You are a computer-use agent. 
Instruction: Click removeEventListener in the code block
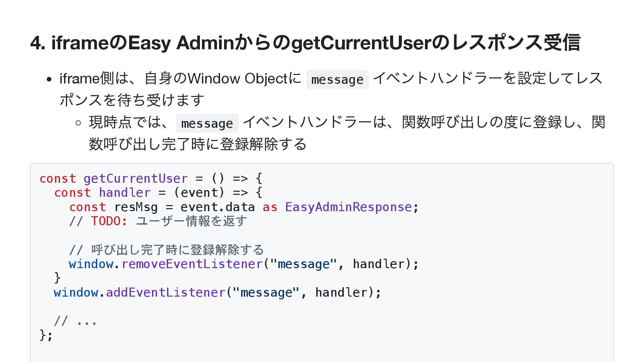click(192, 264)
